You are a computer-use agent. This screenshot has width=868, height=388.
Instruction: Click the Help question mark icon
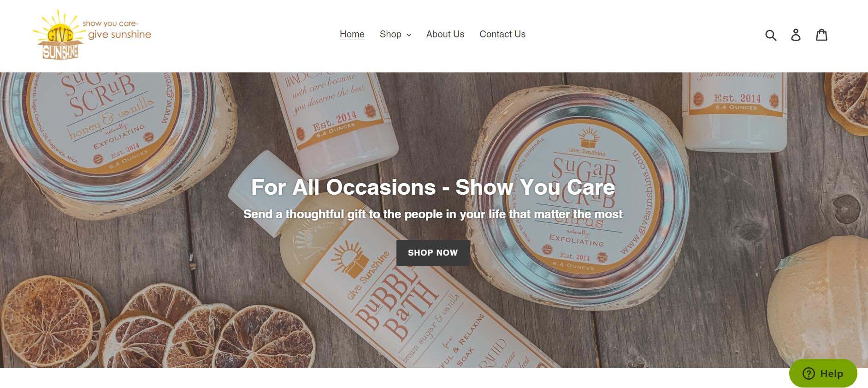pos(809,373)
